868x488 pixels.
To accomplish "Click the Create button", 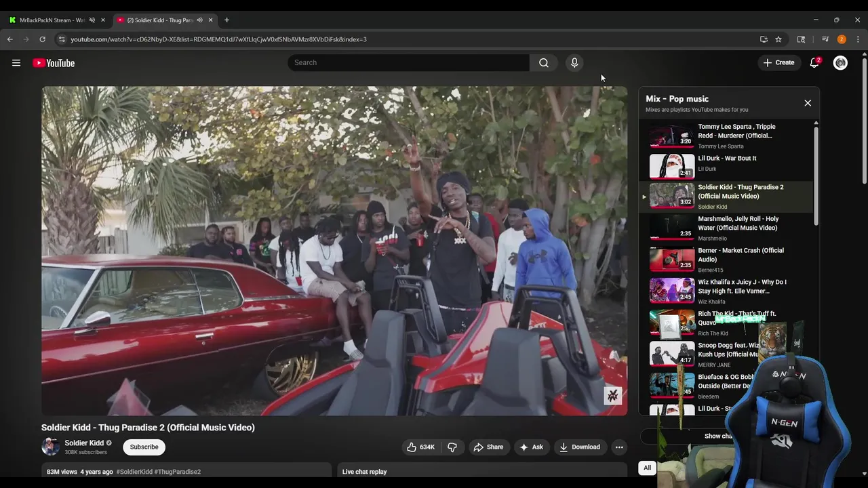I will tap(778, 63).
